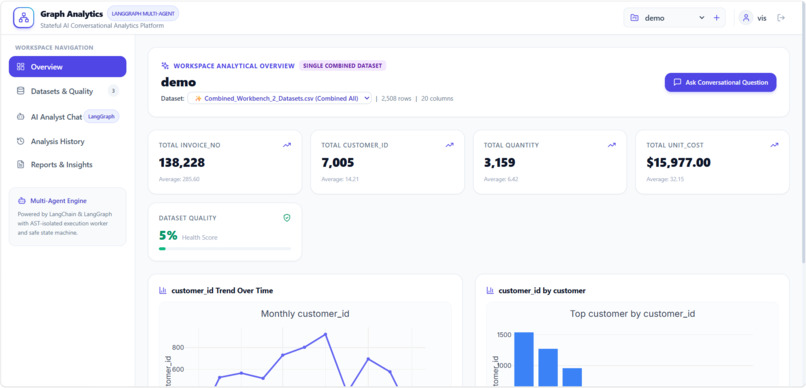Click the 138,228 total invoice value

tap(182, 163)
